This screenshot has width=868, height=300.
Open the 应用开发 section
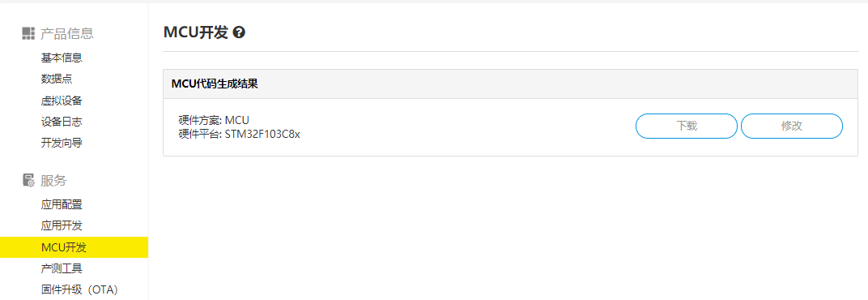coord(62,225)
